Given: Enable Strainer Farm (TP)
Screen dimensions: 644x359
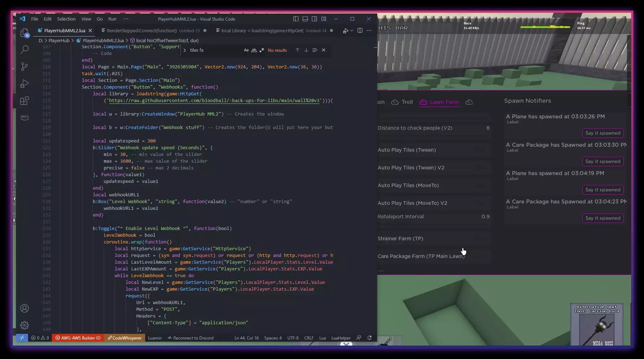Looking at the screenshot, I should tap(480, 239).
